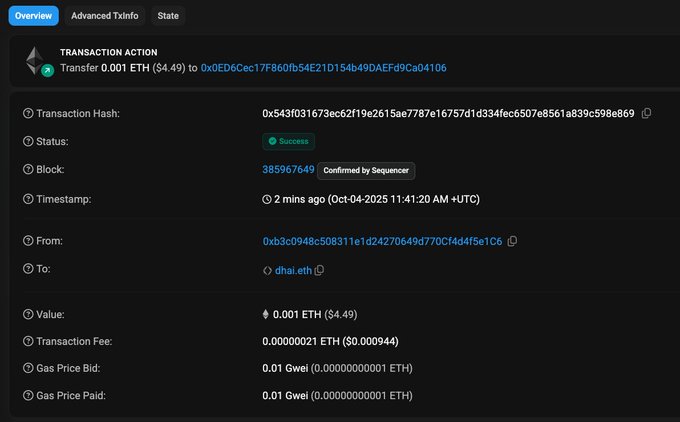Click the question mark beside Timestamp
The image size is (680, 422).
(28, 199)
